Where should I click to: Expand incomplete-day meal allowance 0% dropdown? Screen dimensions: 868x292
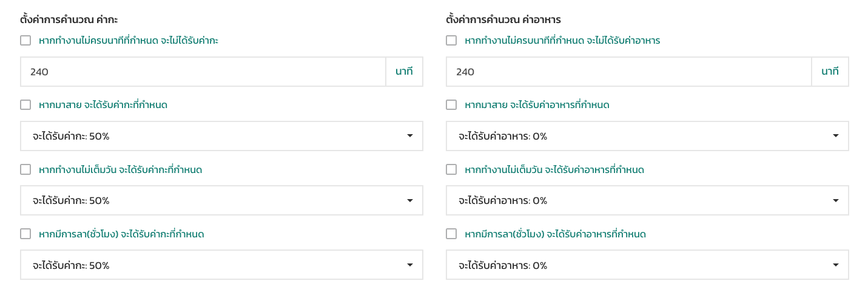coord(647,200)
